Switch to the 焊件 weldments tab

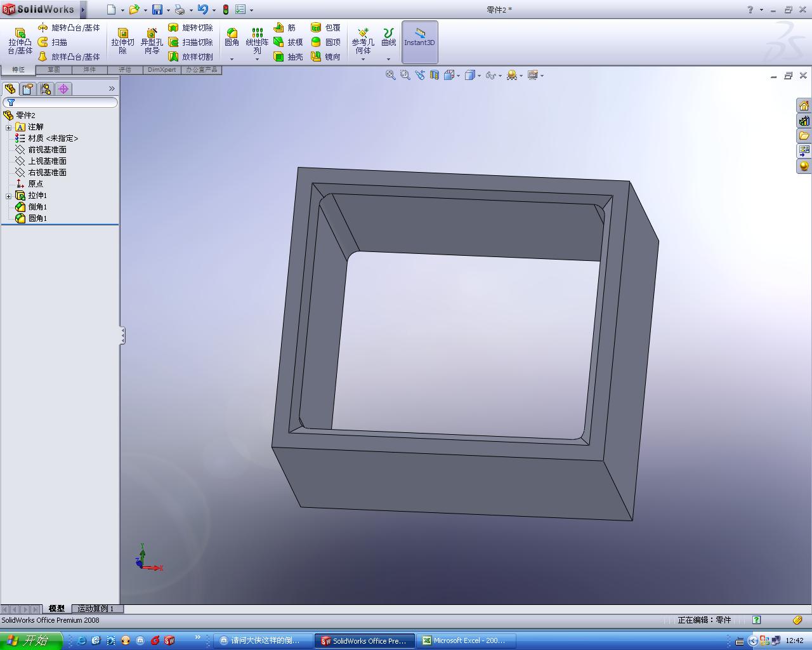click(x=89, y=70)
